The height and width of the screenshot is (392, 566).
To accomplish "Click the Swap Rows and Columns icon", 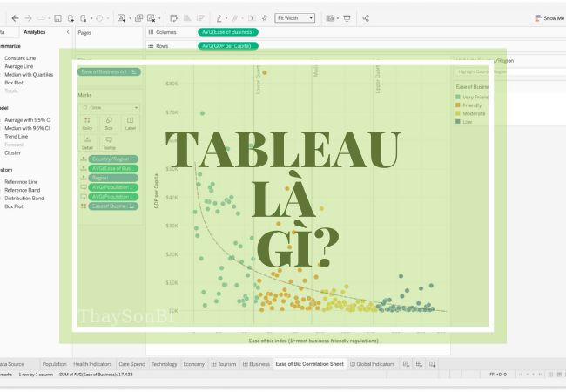I will (173, 18).
